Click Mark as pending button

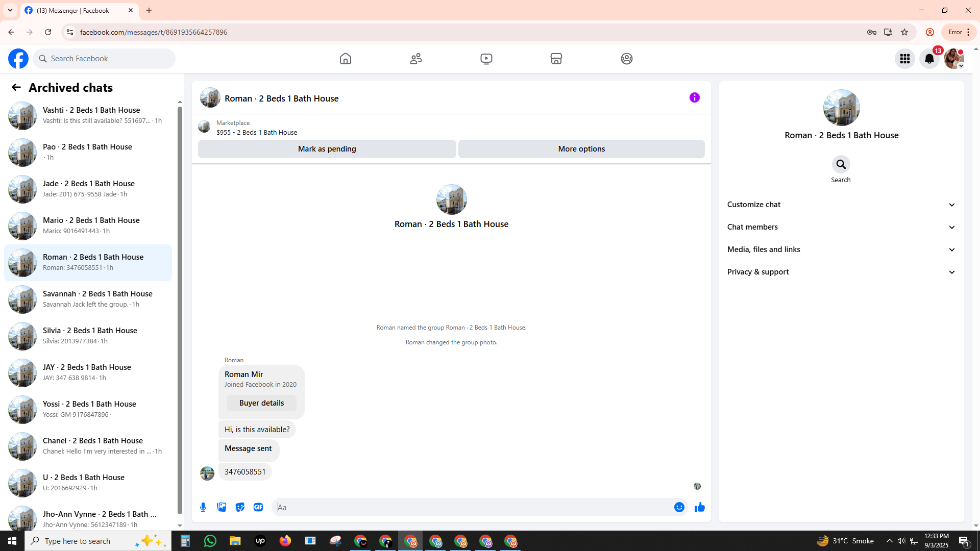click(x=327, y=149)
